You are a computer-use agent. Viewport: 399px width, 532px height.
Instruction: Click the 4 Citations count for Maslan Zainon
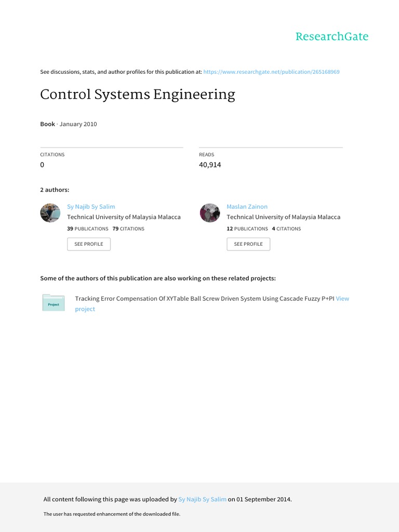286,229
